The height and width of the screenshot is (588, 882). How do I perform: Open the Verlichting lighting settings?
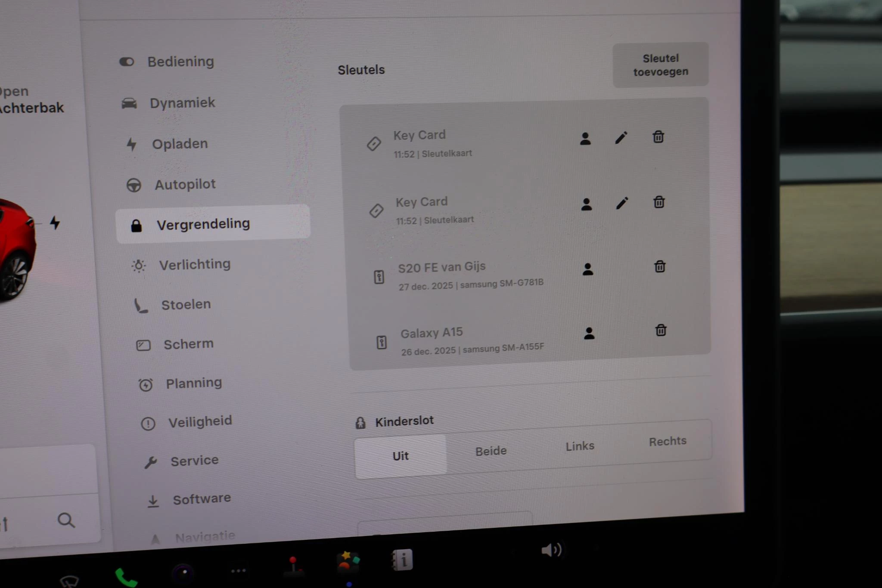(195, 264)
